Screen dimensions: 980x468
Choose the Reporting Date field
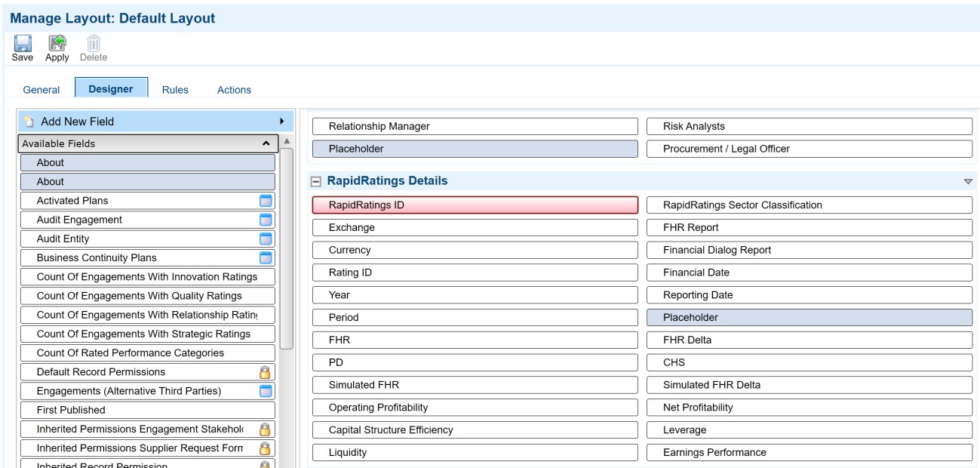click(809, 295)
